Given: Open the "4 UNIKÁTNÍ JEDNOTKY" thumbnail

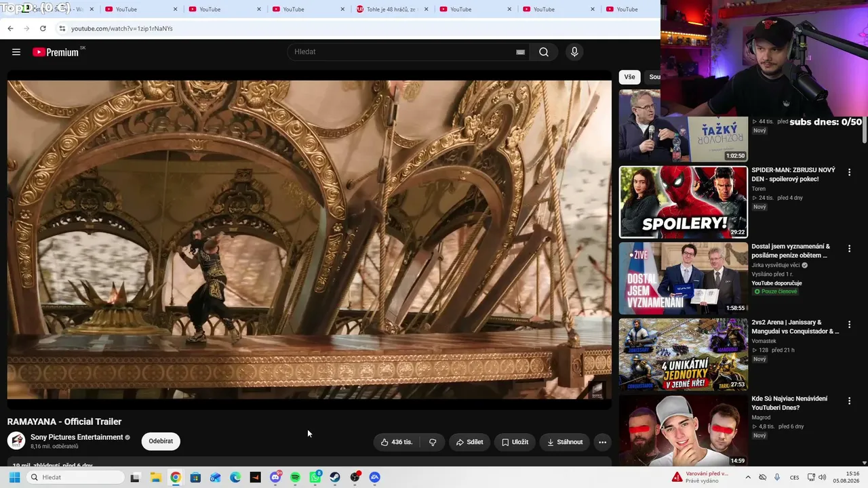Looking at the screenshot, I should tap(683, 354).
